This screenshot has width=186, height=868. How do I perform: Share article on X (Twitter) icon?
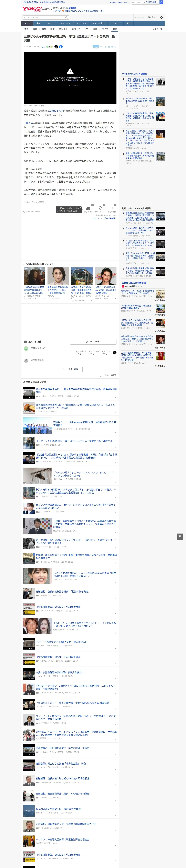[56, 47]
